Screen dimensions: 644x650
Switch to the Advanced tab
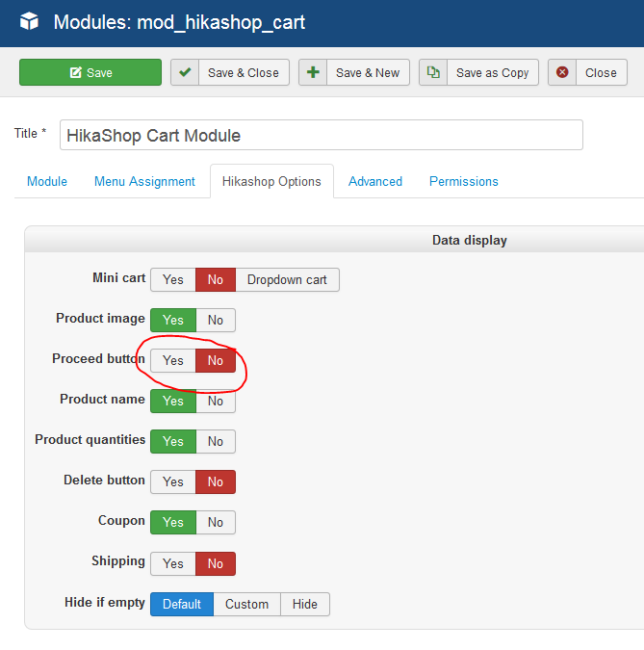pyautogui.click(x=375, y=181)
